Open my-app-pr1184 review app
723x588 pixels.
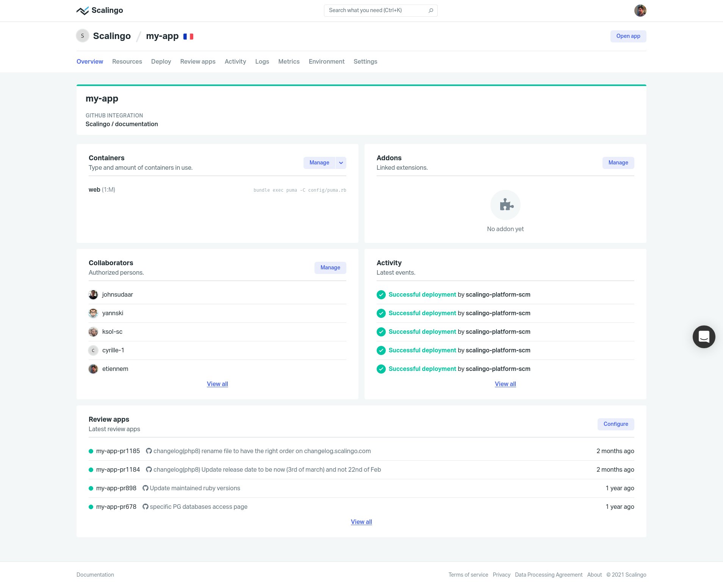click(x=118, y=469)
